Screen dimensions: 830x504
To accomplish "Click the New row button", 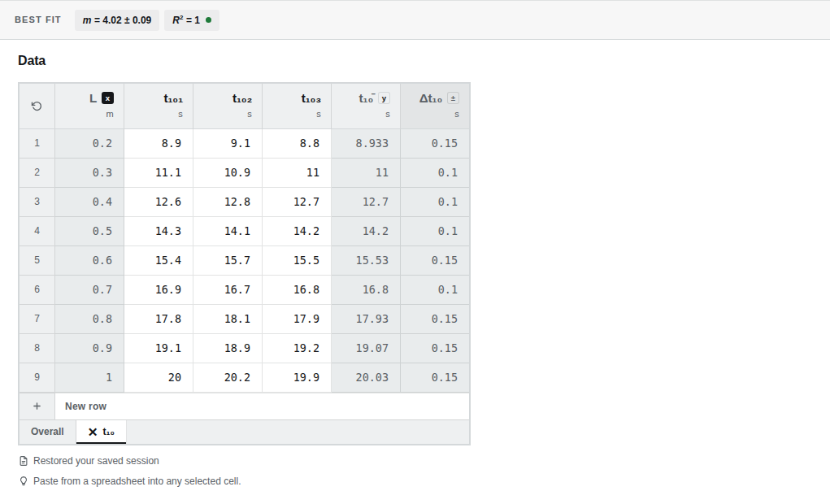I will [x=262, y=406].
